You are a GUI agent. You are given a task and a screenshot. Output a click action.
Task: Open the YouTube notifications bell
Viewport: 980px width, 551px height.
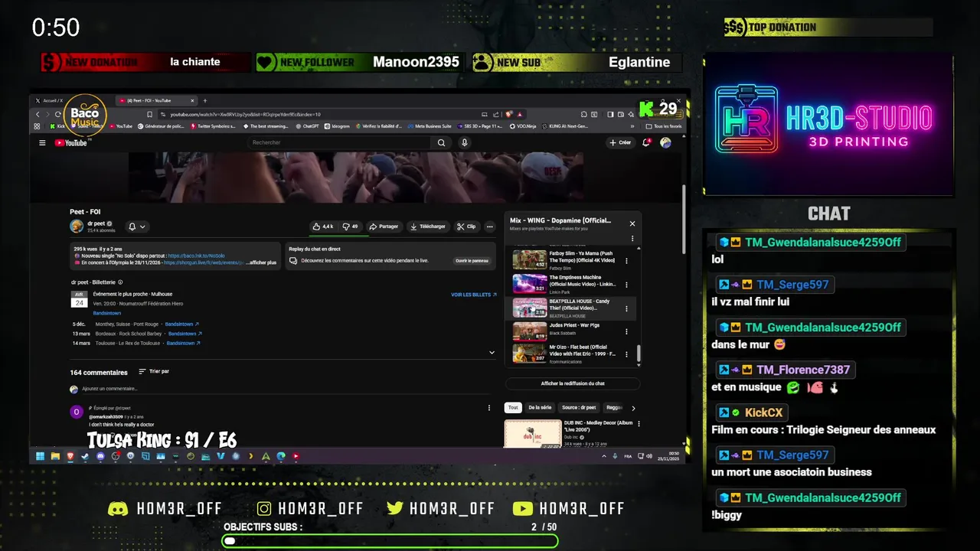pos(648,142)
